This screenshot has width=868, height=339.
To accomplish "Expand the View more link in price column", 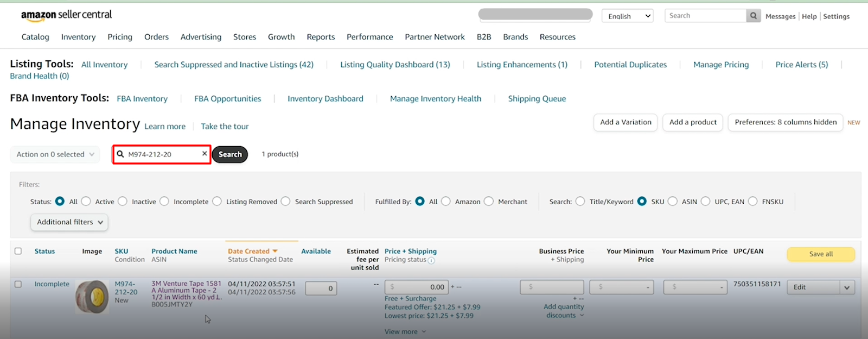I will 405,331.
